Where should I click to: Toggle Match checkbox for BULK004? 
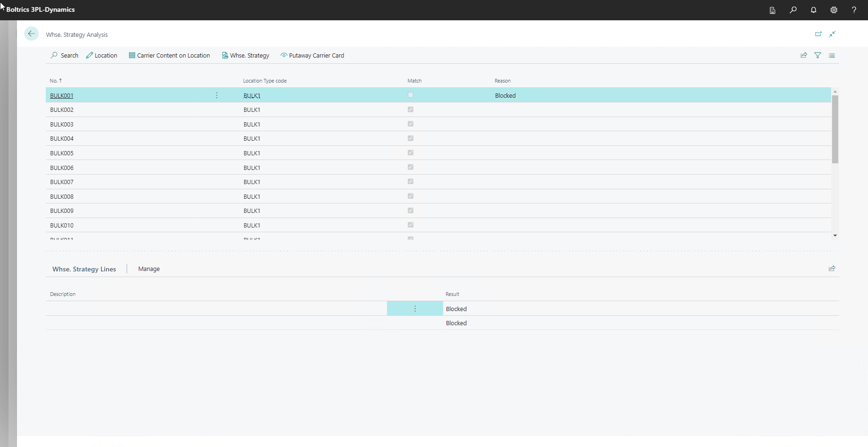tap(410, 138)
